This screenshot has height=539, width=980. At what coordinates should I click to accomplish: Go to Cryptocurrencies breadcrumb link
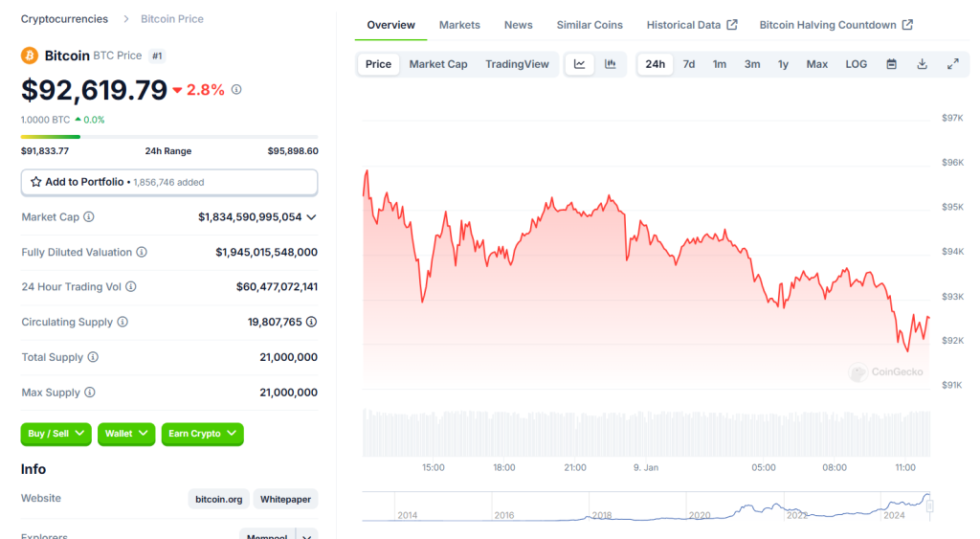pyautogui.click(x=64, y=19)
